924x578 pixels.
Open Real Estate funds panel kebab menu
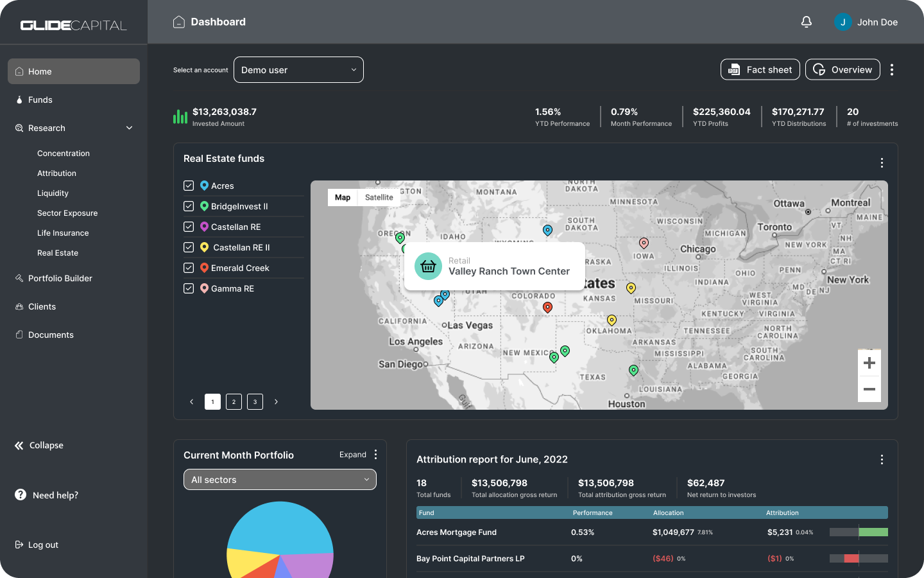pyautogui.click(x=882, y=162)
